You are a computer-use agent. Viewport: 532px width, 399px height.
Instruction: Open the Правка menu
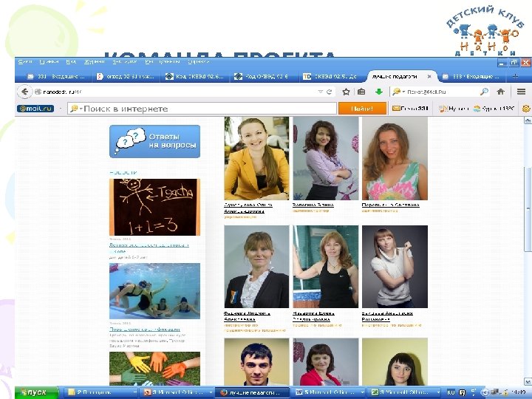(x=49, y=62)
